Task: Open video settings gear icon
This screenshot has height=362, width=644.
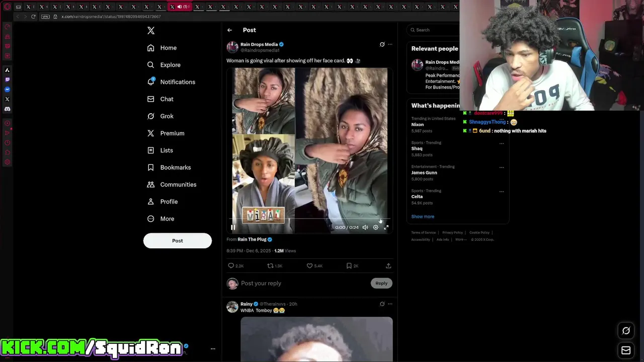Action: (x=375, y=227)
